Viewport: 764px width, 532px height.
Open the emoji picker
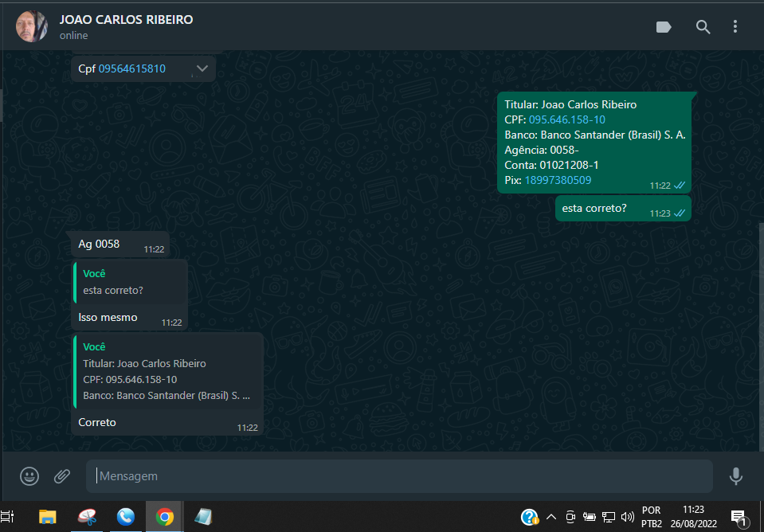coord(29,476)
